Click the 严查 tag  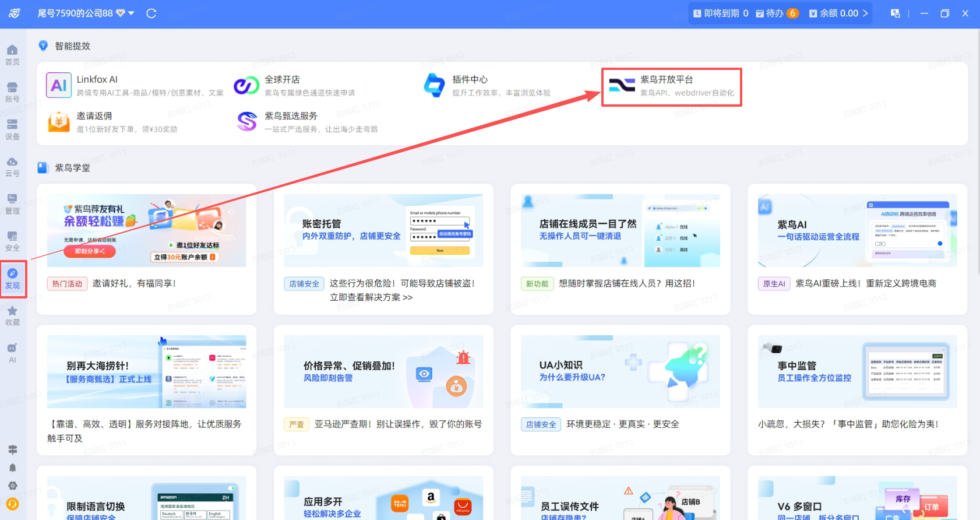pyautogui.click(x=297, y=424)
